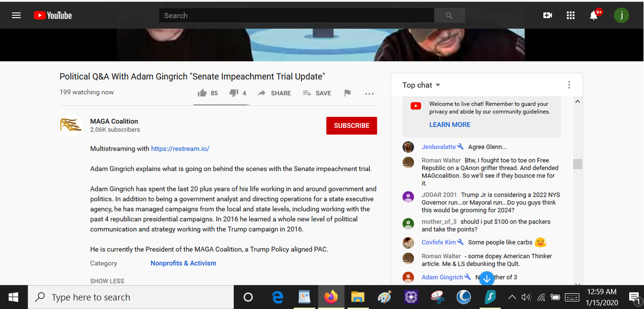Screen dimensions: 644x309
Task: Open the MAGA Coalition channel logo
Action: click(x=71, y=125)
